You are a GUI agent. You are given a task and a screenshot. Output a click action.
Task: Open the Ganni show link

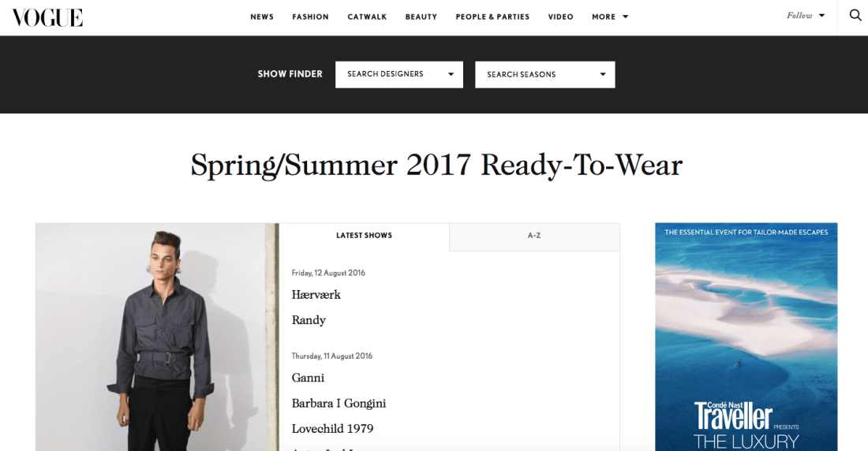coord(308,378)
